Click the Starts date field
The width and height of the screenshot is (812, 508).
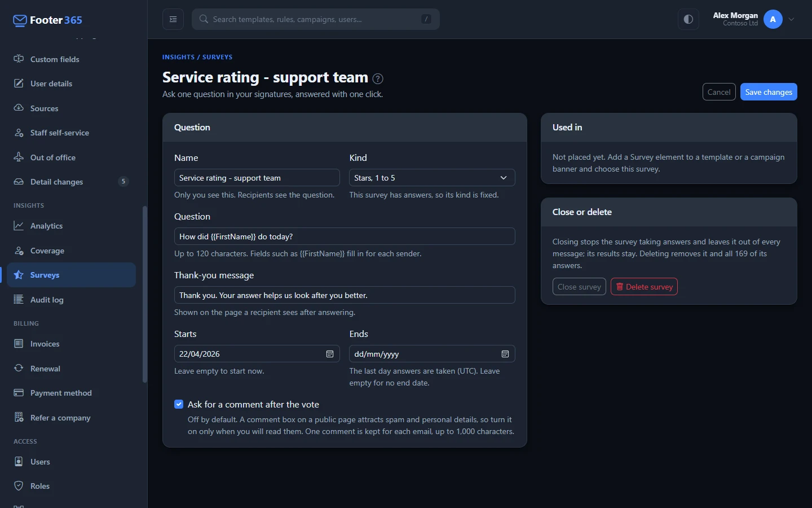pos(257,354)
